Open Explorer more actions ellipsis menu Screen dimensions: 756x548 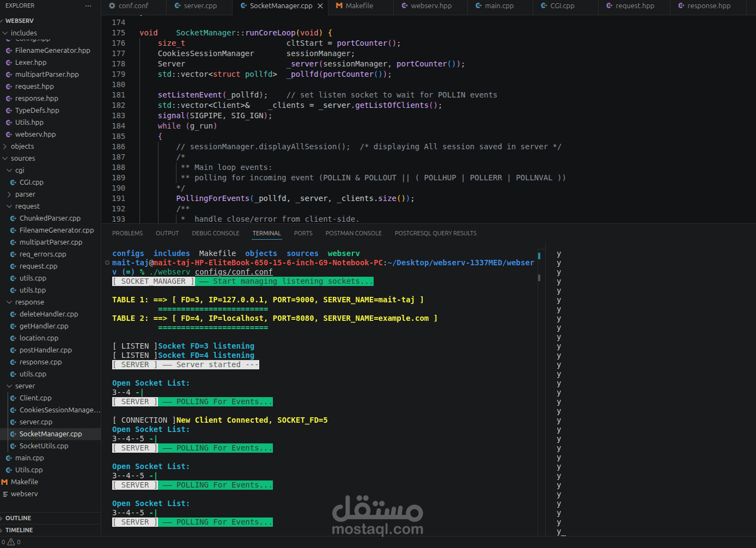tap(88, 5)
